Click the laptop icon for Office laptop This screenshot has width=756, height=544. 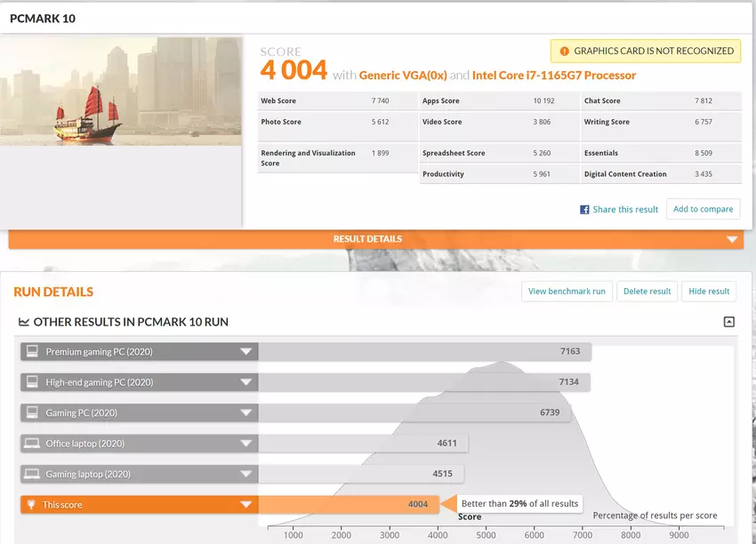click(x=31, y=444)
